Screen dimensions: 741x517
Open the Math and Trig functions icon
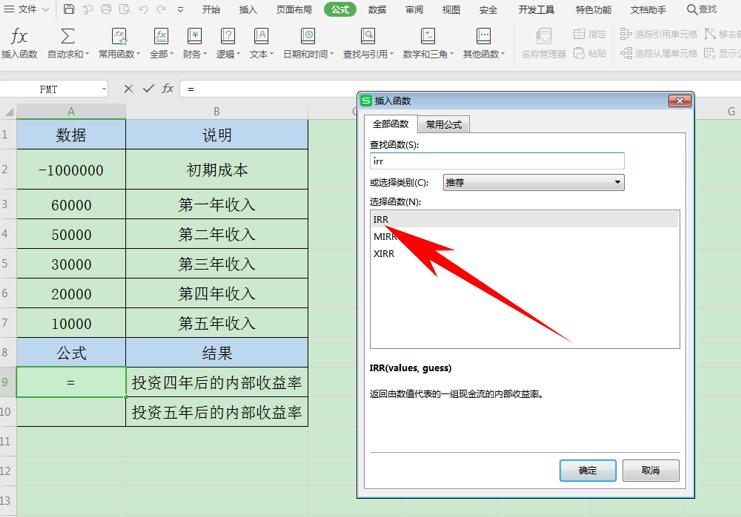(x=428, y=36)
